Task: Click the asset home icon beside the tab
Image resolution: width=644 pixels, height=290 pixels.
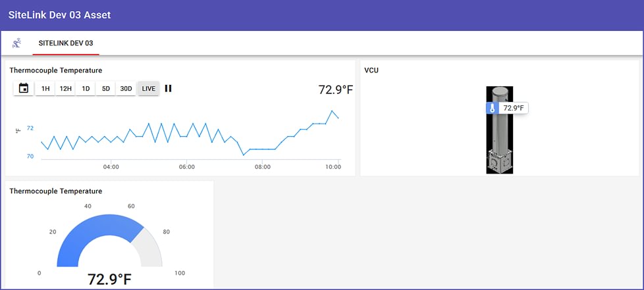Action: 16,43
